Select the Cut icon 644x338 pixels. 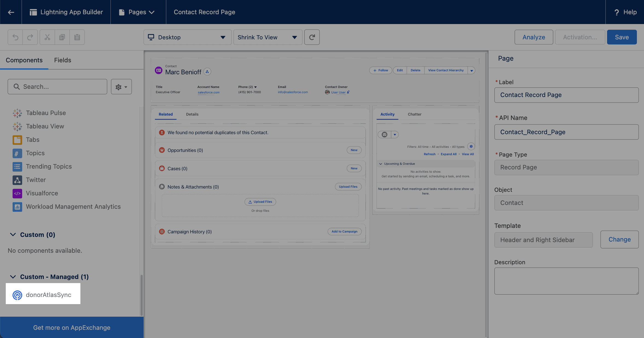point(47,37)
